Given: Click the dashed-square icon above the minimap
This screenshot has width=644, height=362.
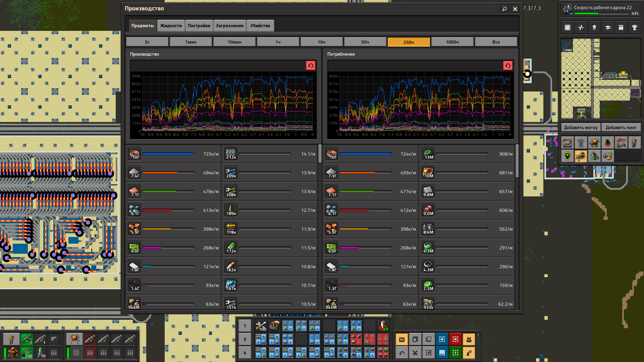Looking at the screenshot, I should click(568, 27).
